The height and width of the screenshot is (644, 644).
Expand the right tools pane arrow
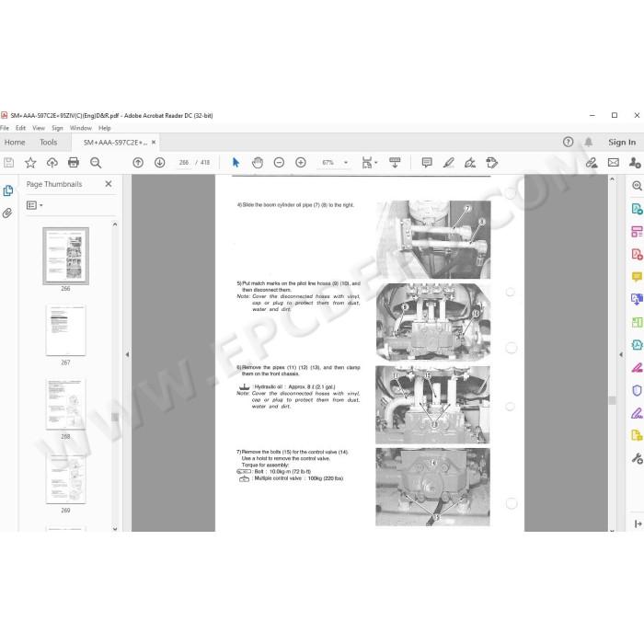(638, 523)
